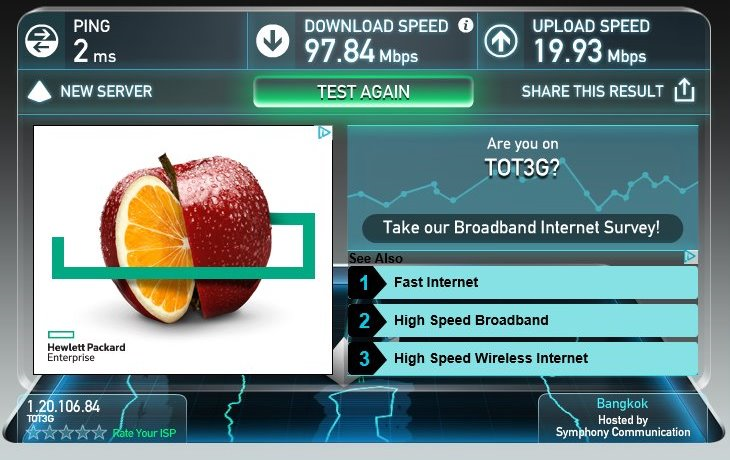The height and width of the screenshot is (460, 730).
Task: Open the download speed info icon
Action: 465,25
